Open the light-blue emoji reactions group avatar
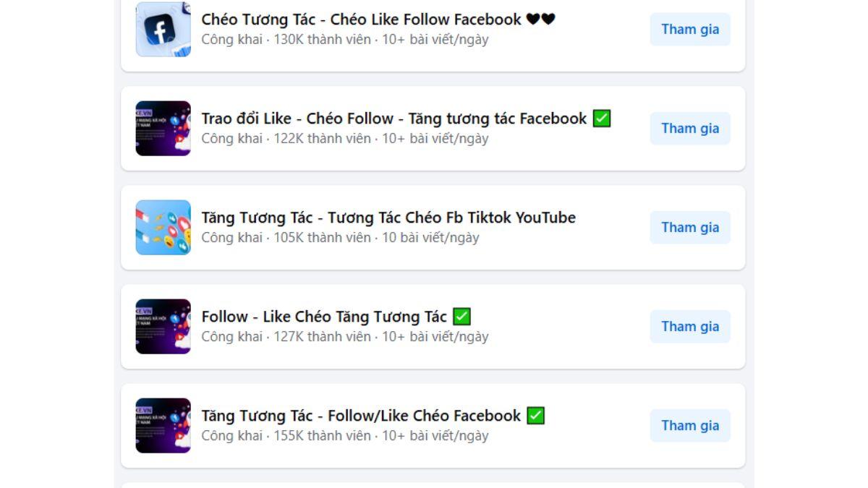The width and height of the screenshot is (868, 488). click(163, 227)
